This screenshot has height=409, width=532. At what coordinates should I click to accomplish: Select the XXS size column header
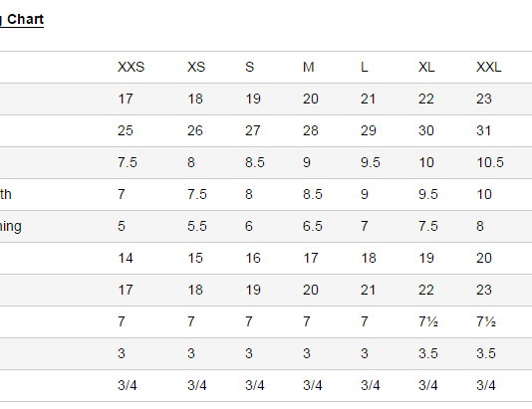pos(131,67)
